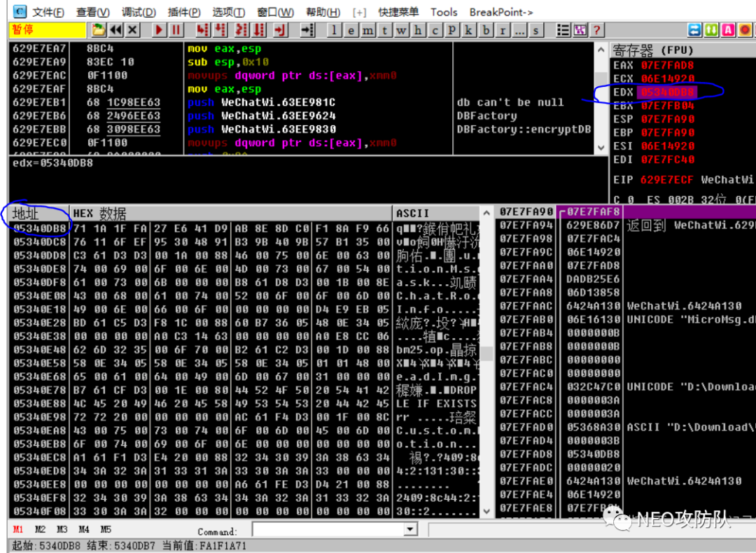The width and height of the screenshot is (756, 553).
Task: Open 调试(D) debug menu
Action: tap(139, 12)
